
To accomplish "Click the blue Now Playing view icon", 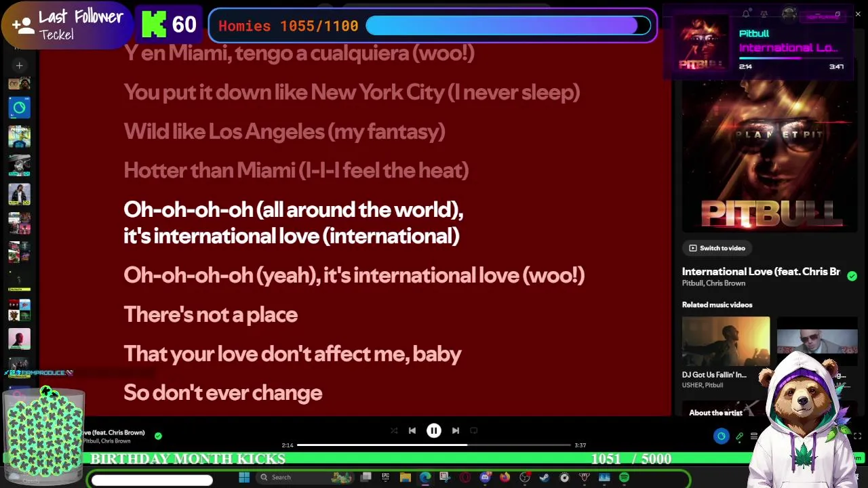I will 722,436.
